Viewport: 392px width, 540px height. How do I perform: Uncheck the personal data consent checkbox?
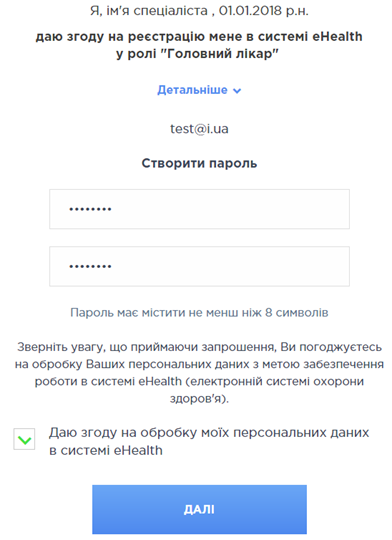click(24, 439)
